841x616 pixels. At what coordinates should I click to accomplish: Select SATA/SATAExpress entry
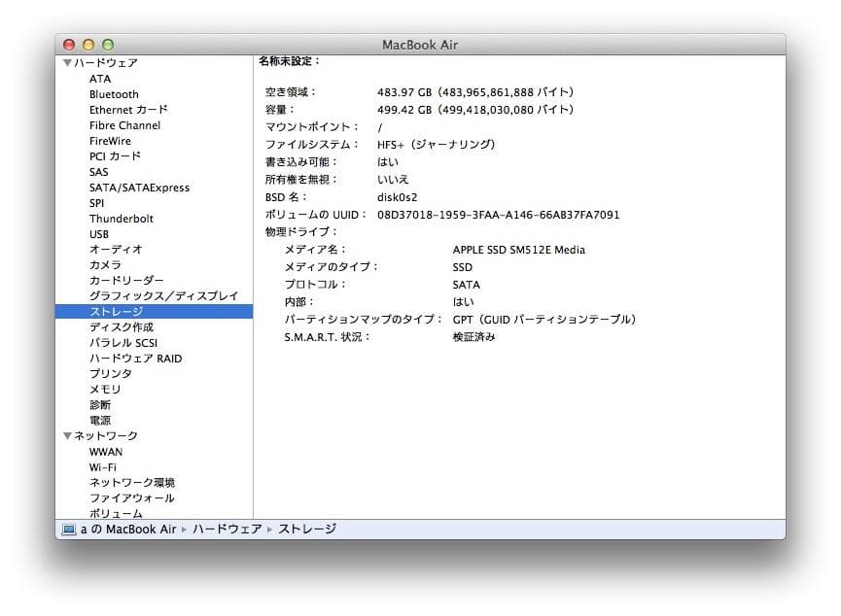137,187
